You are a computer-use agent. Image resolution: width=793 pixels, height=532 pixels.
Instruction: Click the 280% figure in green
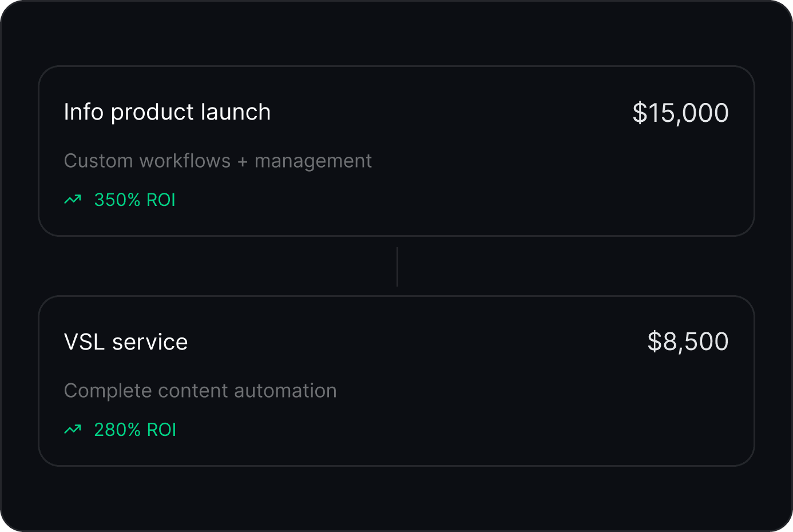pos(117,430)
